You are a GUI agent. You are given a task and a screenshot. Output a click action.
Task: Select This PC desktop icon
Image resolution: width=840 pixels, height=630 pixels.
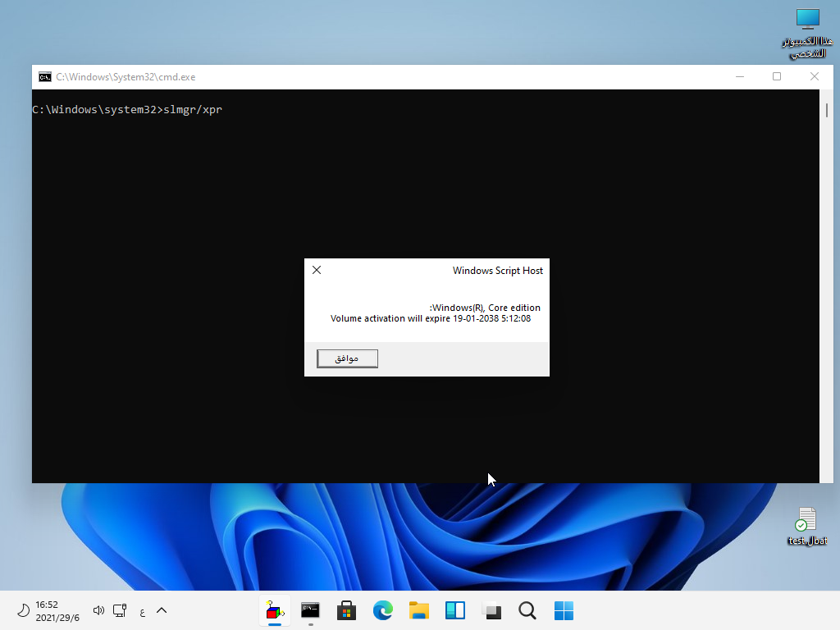pyautogui.click(x=807, y=33)
